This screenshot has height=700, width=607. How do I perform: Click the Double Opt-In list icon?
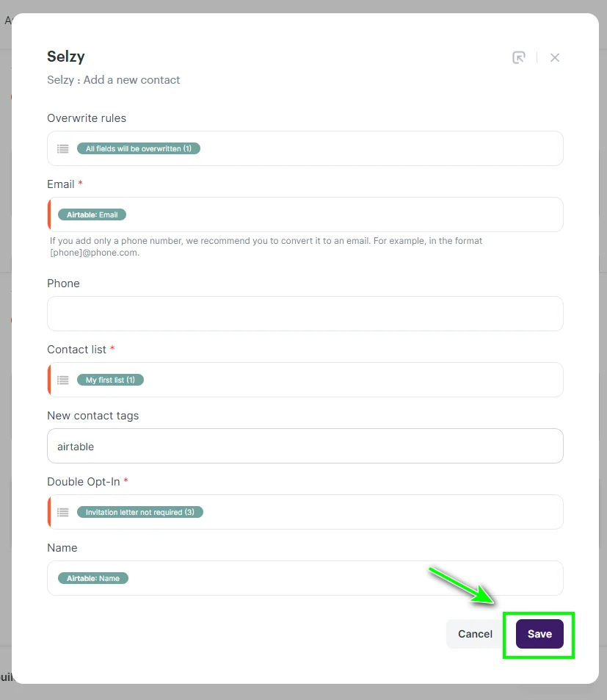click(62, 512)
